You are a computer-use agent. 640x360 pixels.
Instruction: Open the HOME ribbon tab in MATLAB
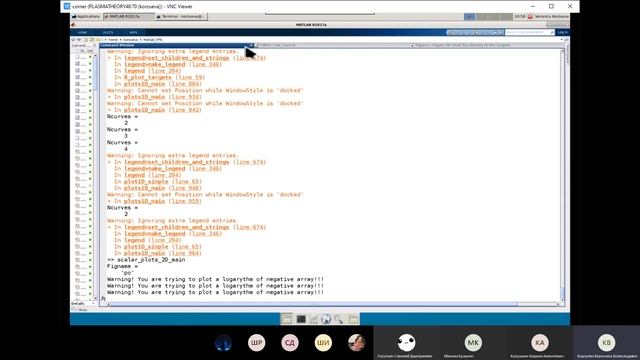82,32
